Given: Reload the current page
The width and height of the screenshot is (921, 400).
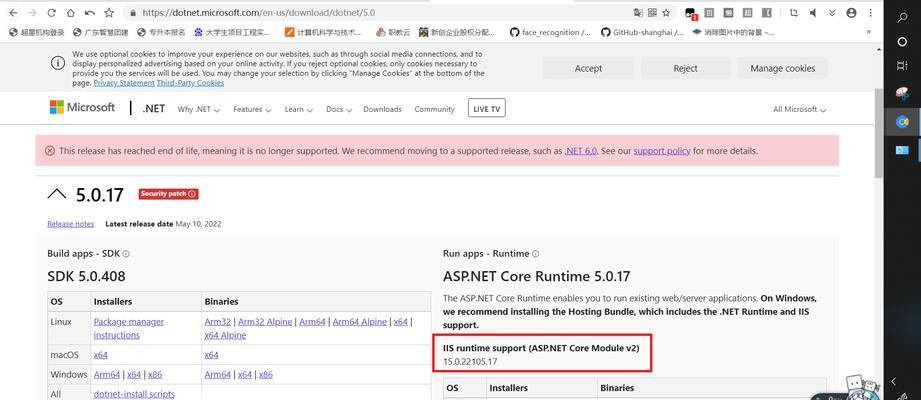Looking at the screenshot, I should 51,12.
